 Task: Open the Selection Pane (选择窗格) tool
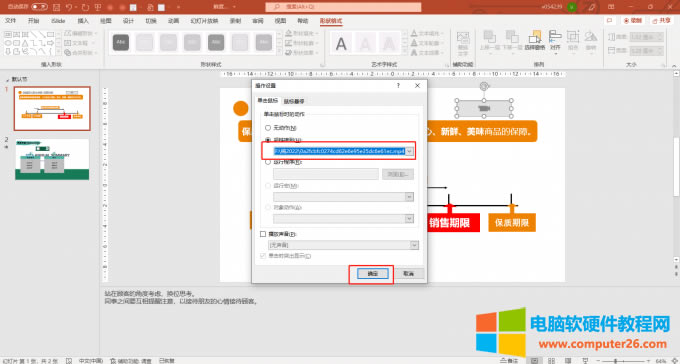(535, 40)
